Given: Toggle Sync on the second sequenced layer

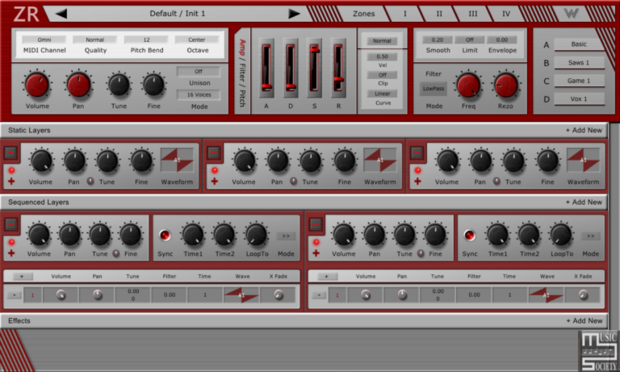Looking at the screenshot, I should 469,236.
